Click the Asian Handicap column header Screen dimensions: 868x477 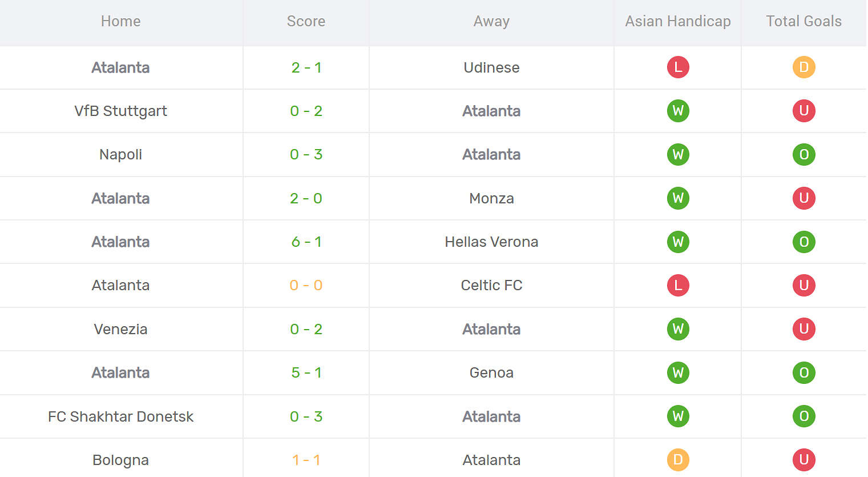coord(678,21)
